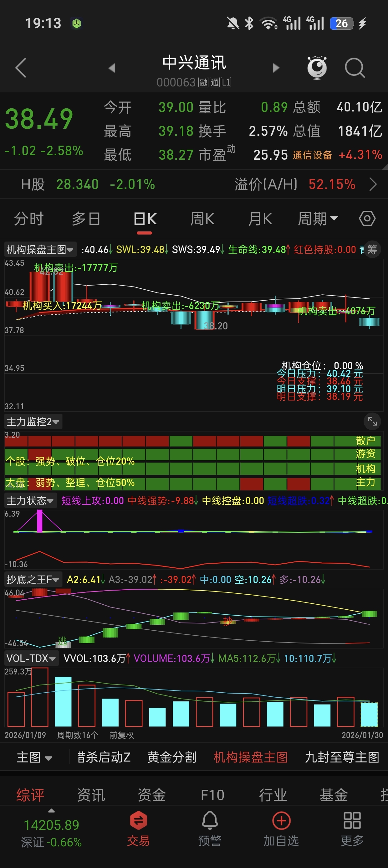Switch to next stock with right triangle

click(x=276, y=68)
